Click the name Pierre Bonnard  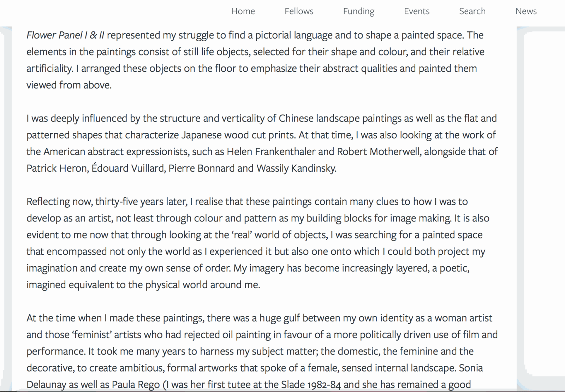point(201,168)
